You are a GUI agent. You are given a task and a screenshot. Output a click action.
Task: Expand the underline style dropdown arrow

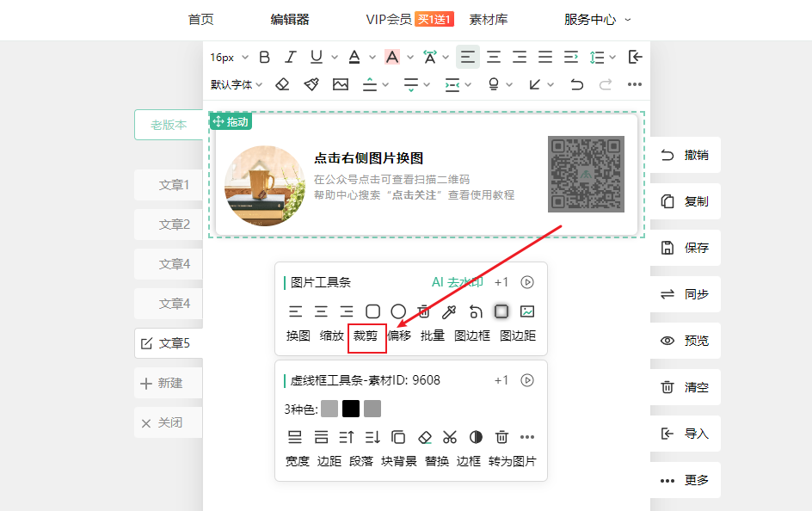click(x=335, y=57)
